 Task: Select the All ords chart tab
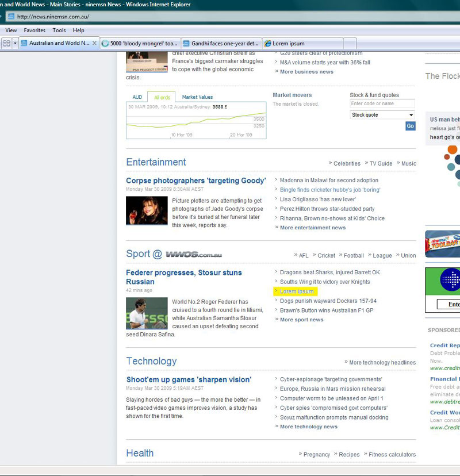162,98
